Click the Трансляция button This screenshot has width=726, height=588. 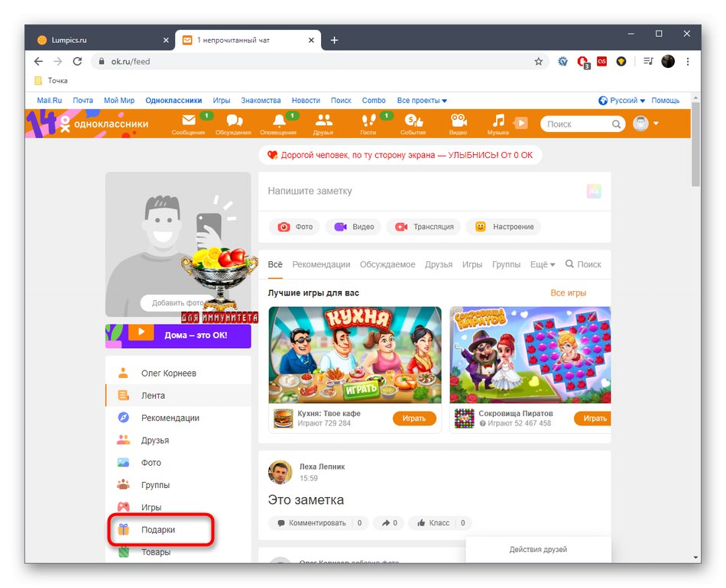pyautogui.click(x=423, y=227)
